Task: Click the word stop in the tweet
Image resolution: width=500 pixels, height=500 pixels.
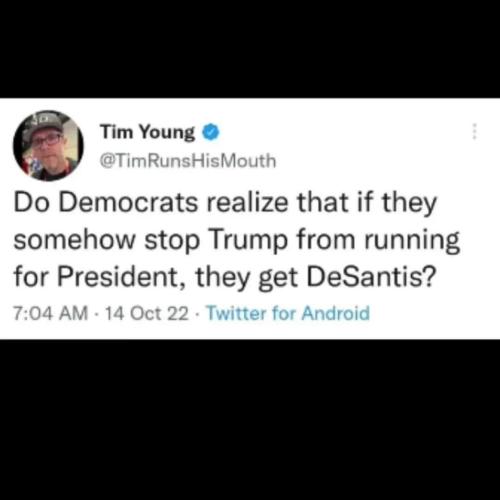Action: click(x=172, y=242)
